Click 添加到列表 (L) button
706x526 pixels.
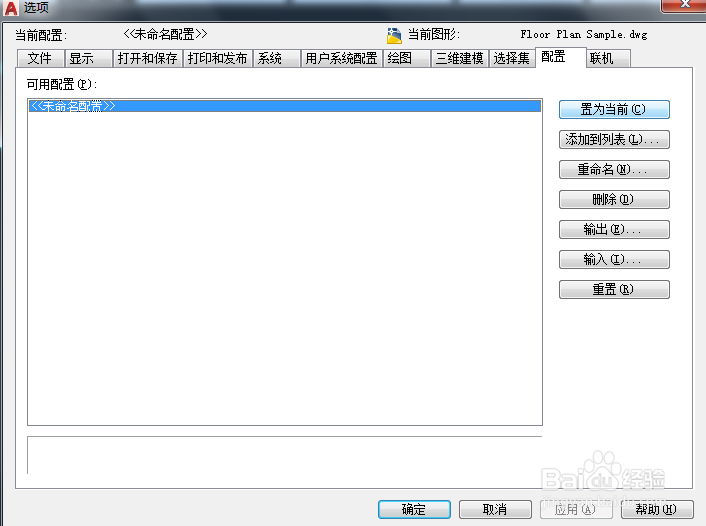[614, 140]
